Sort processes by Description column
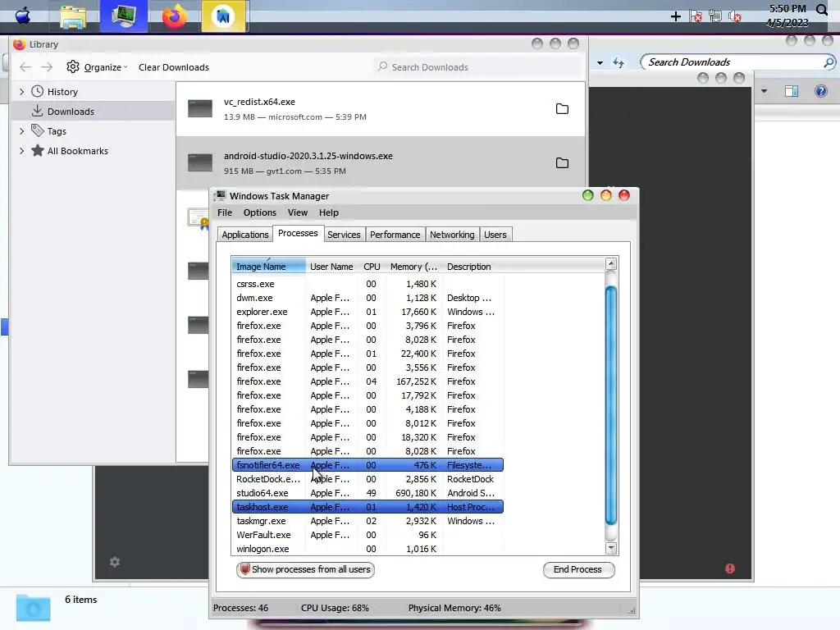The height and width of the screenshot is (630, 840). [x=468, y=267]
